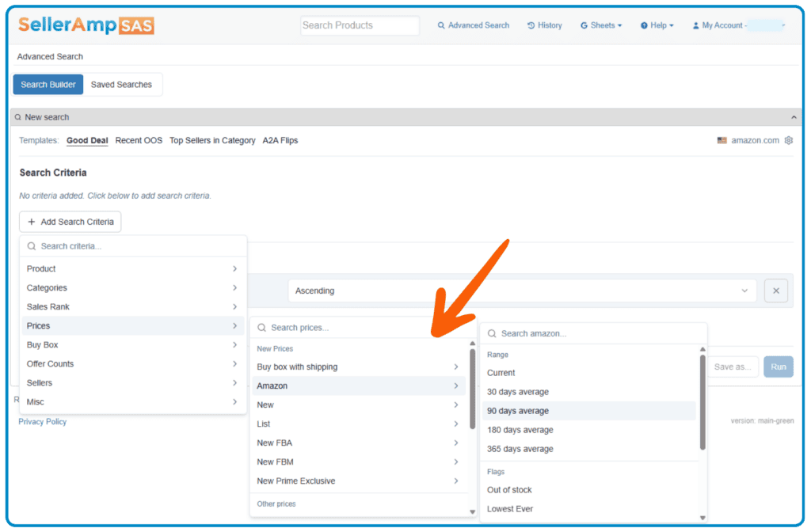This screenshot has height=532, width=811.
Task: Open the Ascending sort order dropdown
Action: pyautogui.click(x=522, y=291)
